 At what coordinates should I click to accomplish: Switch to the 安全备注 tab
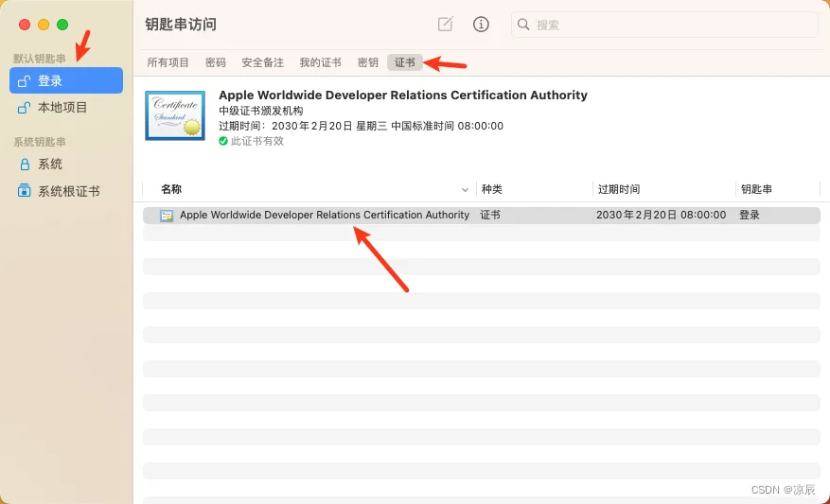[262, 62]
